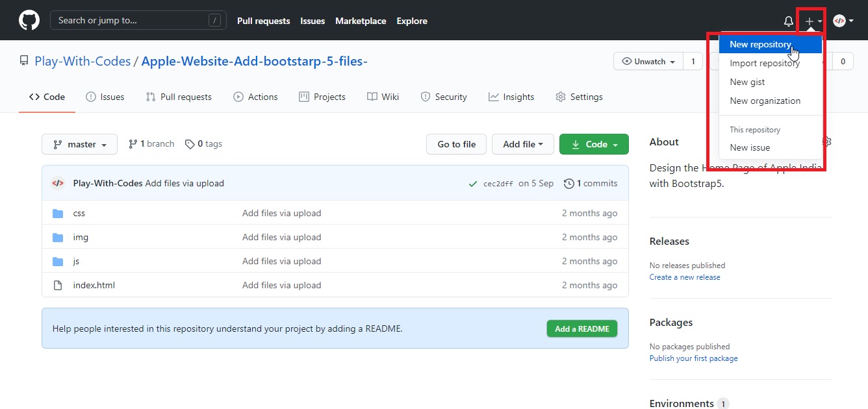Choose New organization menu entry
Screen dimensions: 868x409
(770, 101)
